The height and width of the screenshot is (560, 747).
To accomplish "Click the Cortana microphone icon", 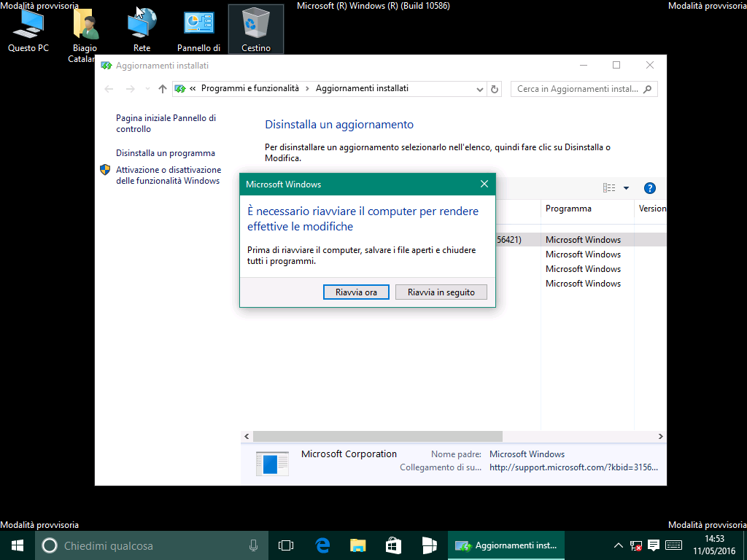I will click(253, 545).
